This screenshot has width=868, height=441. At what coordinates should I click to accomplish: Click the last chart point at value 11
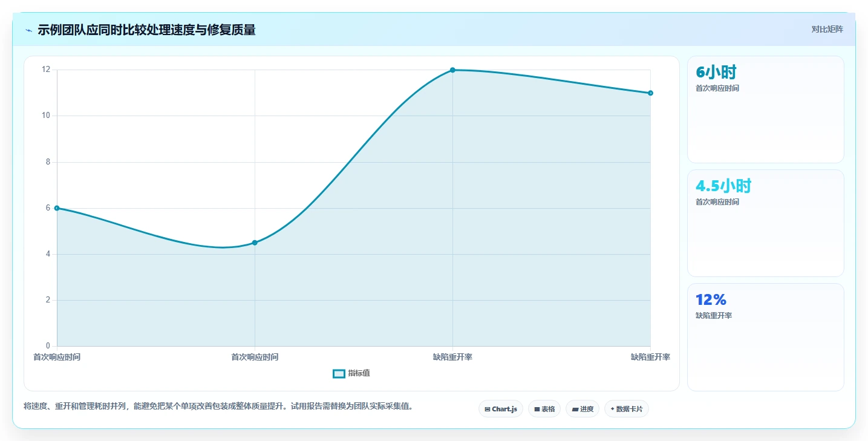(650, 93)
